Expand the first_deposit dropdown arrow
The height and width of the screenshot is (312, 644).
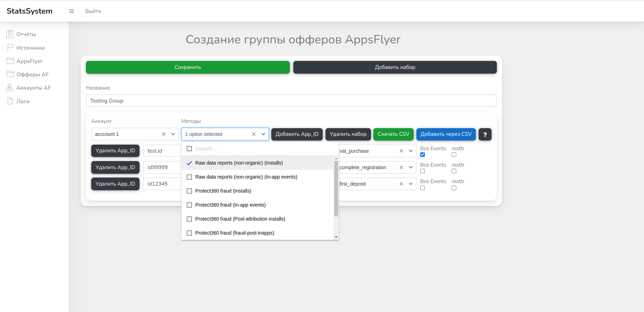[x=411, y=184]
